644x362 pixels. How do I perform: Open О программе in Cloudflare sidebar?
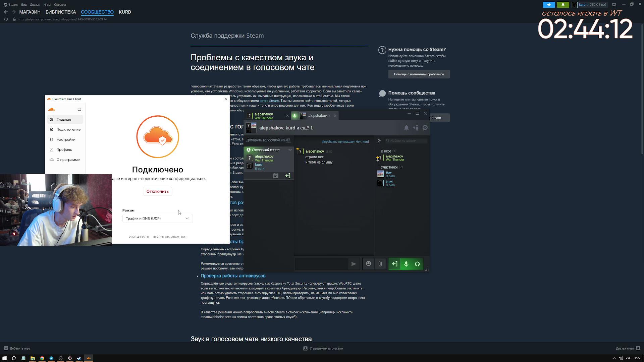point(65,160)
